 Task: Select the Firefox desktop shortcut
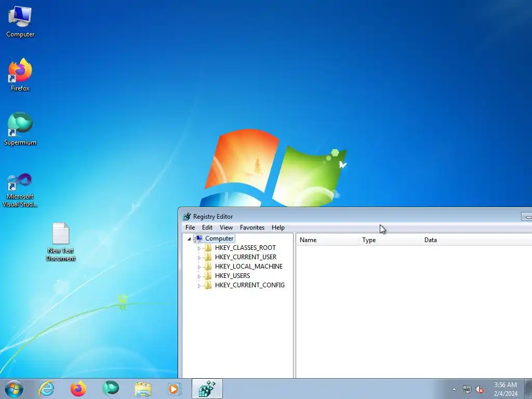click(20, 75)
